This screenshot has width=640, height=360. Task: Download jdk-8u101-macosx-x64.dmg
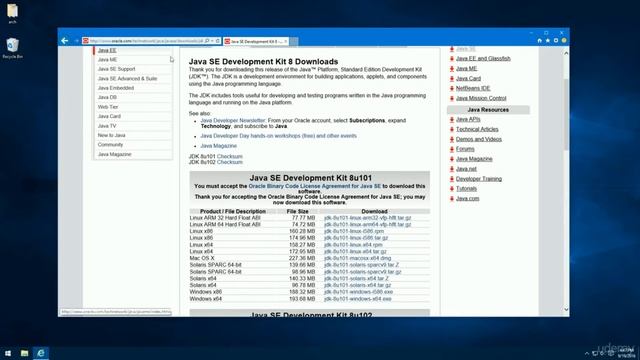(358, 258)
